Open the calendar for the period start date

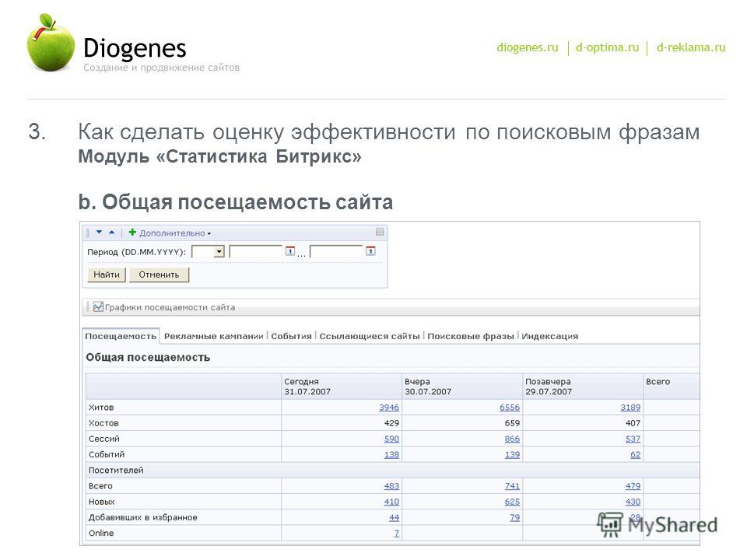(289, 251)
